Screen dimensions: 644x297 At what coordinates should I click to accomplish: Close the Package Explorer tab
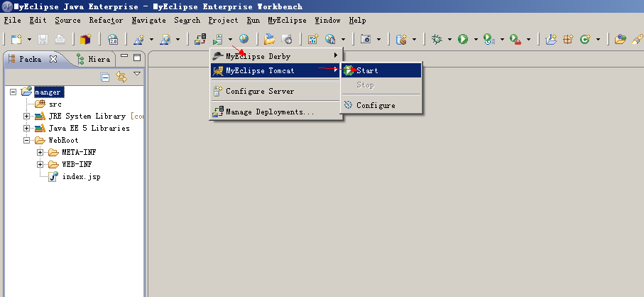tap(53, 59)
